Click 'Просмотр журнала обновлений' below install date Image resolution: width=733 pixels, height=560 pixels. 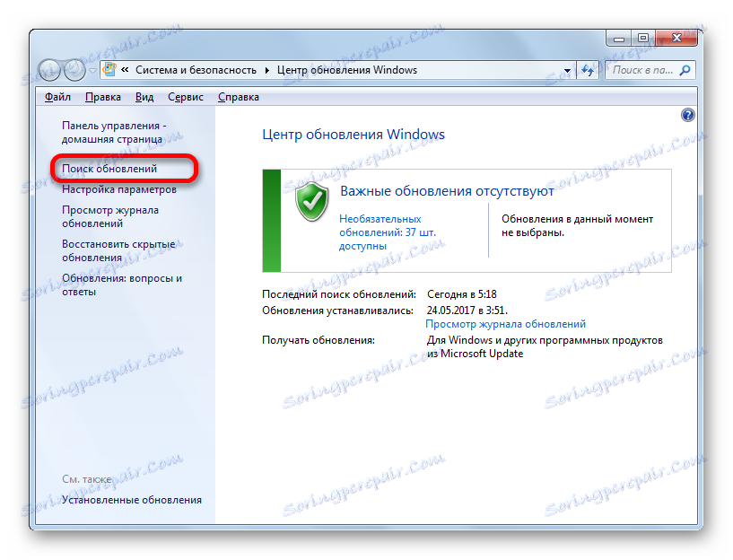[x=505, y=324]
